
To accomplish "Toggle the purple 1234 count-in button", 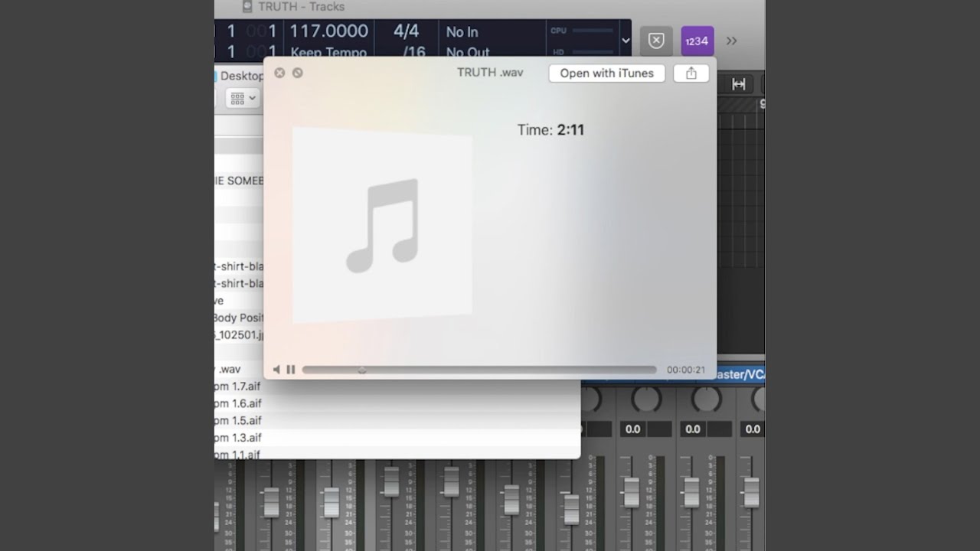I will coord(697,41).
